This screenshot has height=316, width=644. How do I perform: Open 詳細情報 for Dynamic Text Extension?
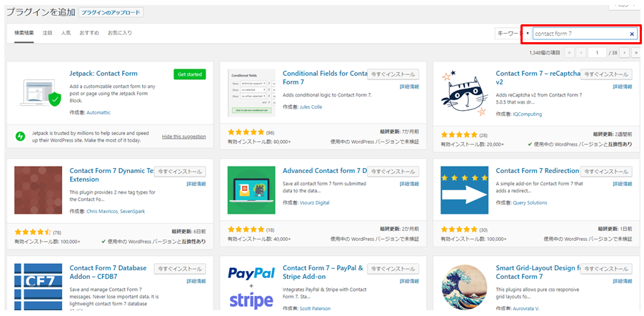pos(196,184)
